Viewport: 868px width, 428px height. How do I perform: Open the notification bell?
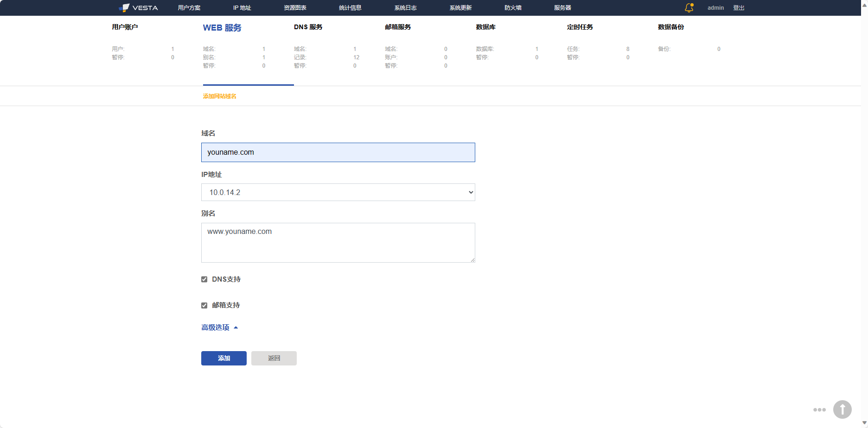pos(689,8)
